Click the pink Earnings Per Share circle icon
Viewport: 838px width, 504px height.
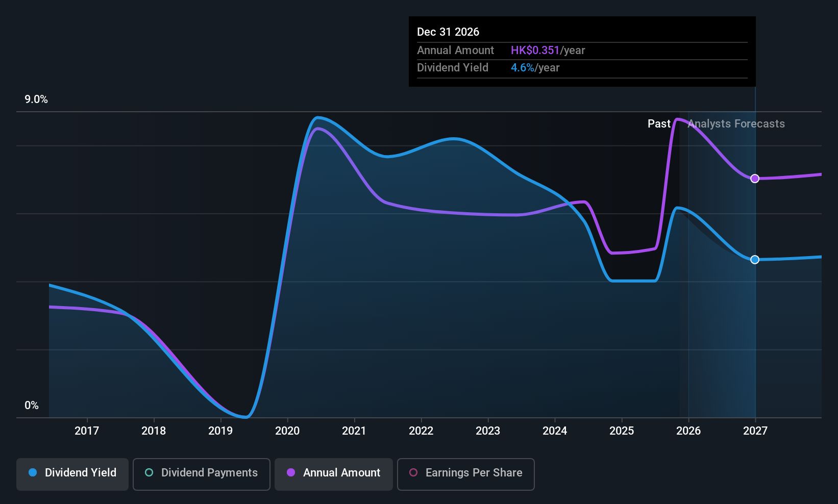coord(413,473)
